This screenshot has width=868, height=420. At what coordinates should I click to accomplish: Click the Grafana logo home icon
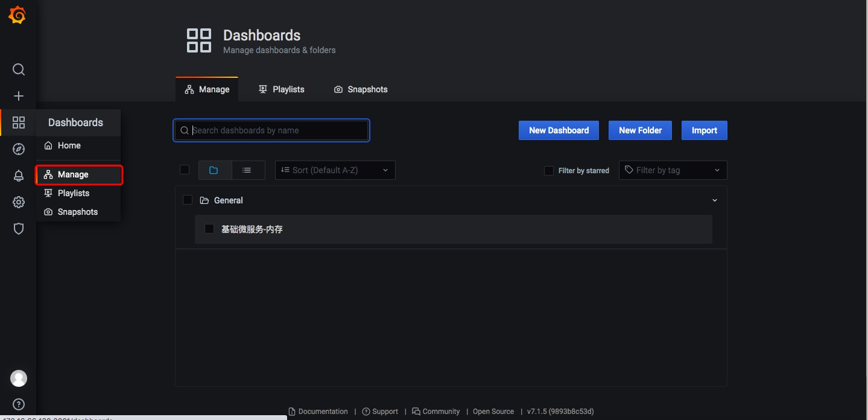[17, 16]
